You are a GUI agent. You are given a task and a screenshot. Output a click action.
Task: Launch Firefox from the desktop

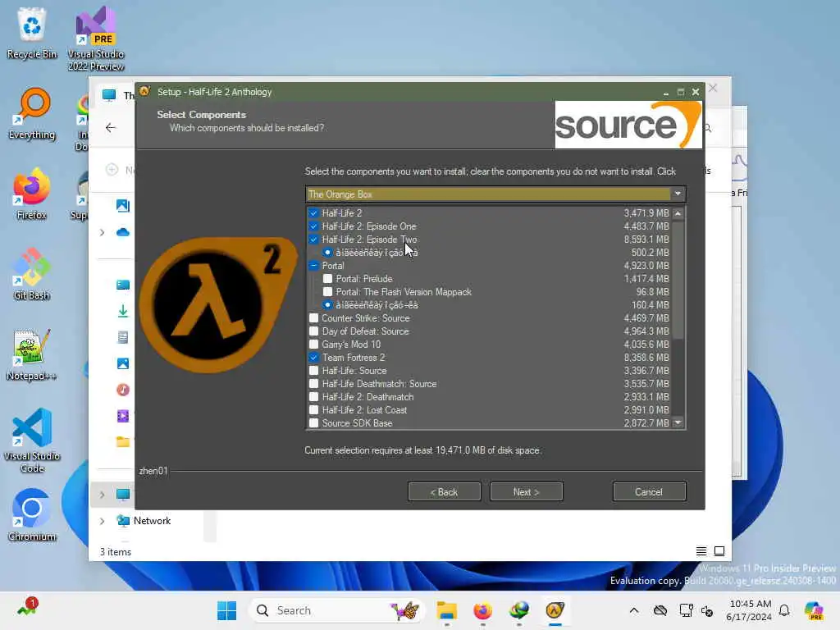pyautogui.click(x=32, y=194)
